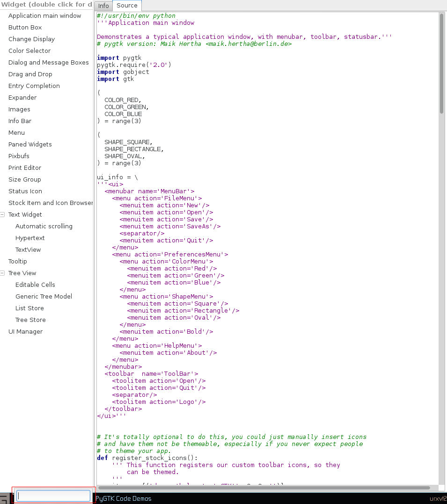
Task: Pick Tree Store from the list
Action: tap(30, 320)
